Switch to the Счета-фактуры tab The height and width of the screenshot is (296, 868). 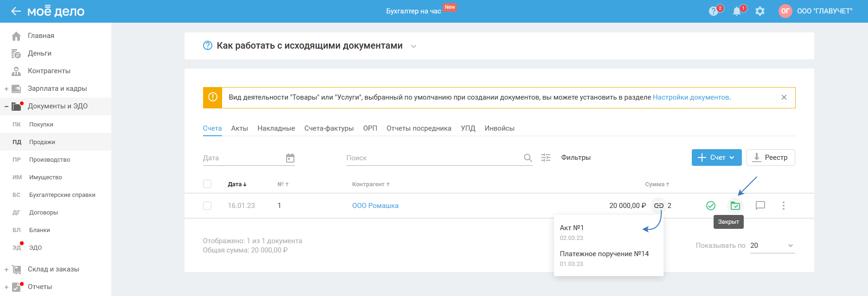coord(329,128)
